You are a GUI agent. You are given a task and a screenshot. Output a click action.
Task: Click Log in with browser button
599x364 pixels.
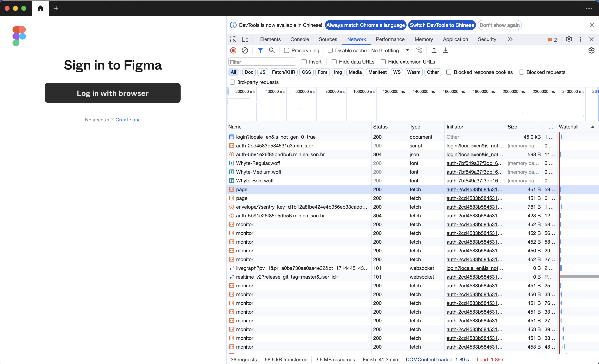point(112,93)
